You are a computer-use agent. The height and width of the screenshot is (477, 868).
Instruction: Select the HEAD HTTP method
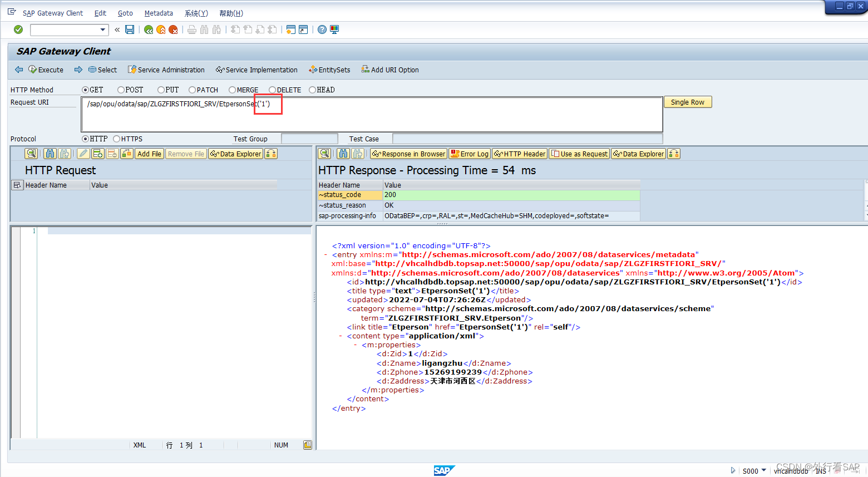312,90
